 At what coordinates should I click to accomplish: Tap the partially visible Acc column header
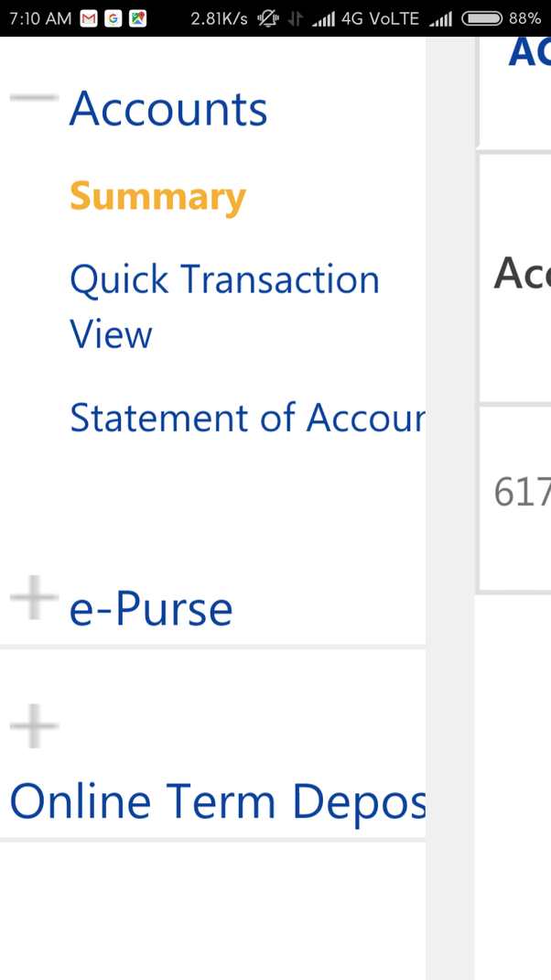pyautogui.click(x=523, y=273)
